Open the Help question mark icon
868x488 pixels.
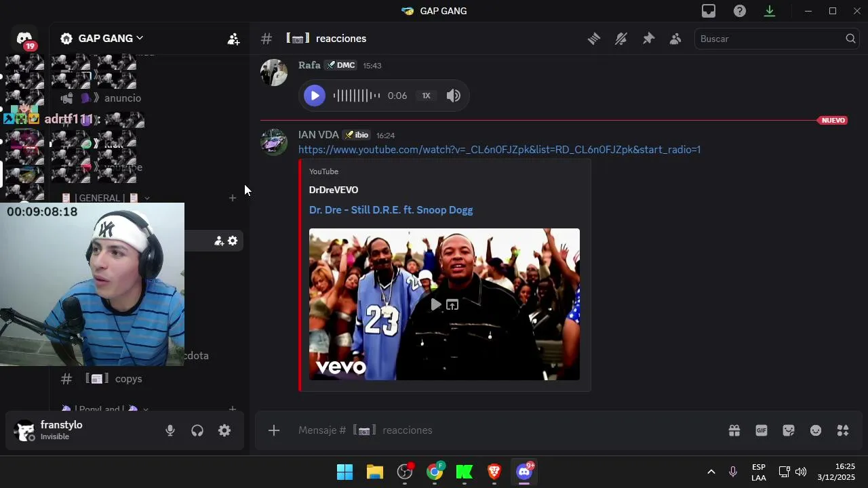[740, 11]
